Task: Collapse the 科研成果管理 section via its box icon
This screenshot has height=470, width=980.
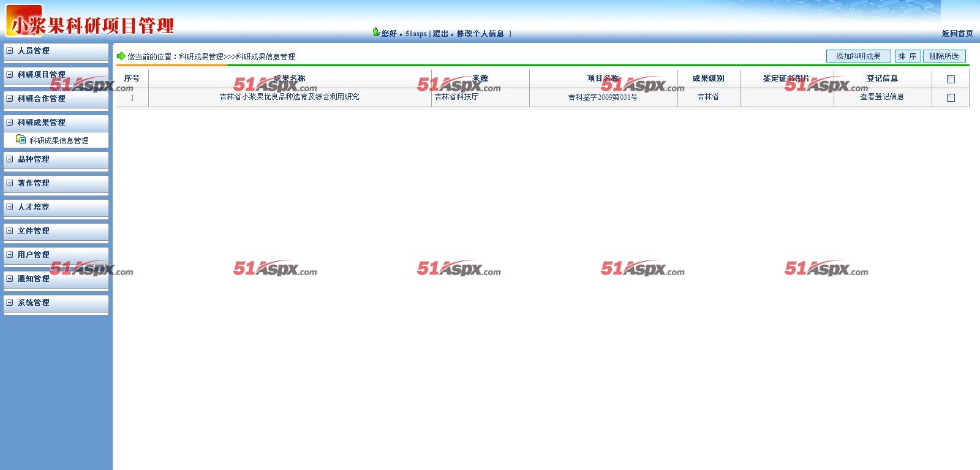Action: (x=9, y=123)
